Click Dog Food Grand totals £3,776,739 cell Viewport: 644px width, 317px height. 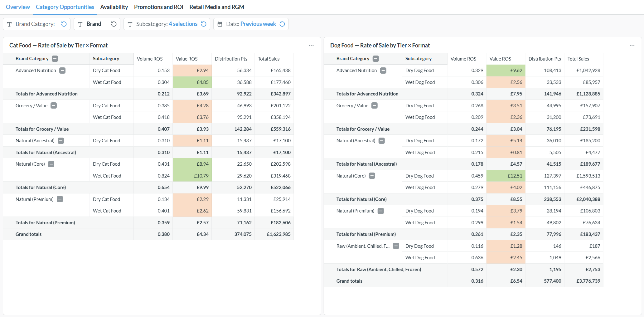click(584, 281)
